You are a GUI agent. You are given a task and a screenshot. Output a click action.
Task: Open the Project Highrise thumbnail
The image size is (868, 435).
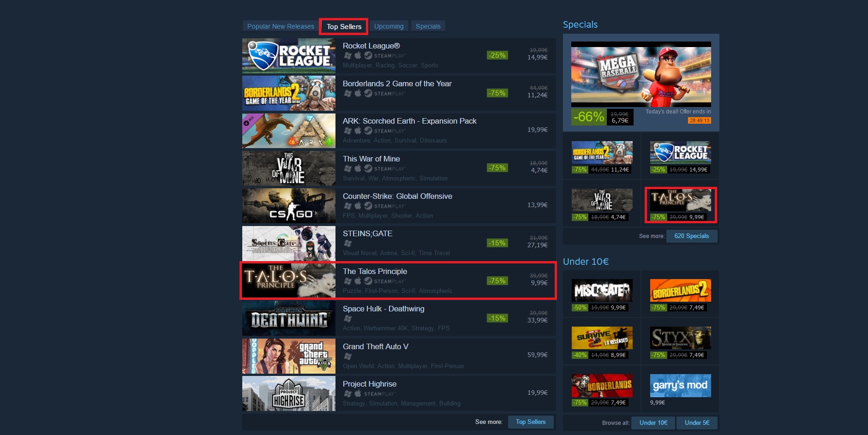click(289, 393)
